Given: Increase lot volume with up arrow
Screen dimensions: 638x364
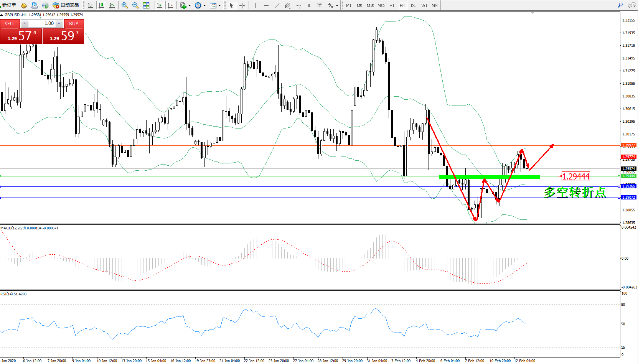Looking at the screenshot, I should [59, 23].
